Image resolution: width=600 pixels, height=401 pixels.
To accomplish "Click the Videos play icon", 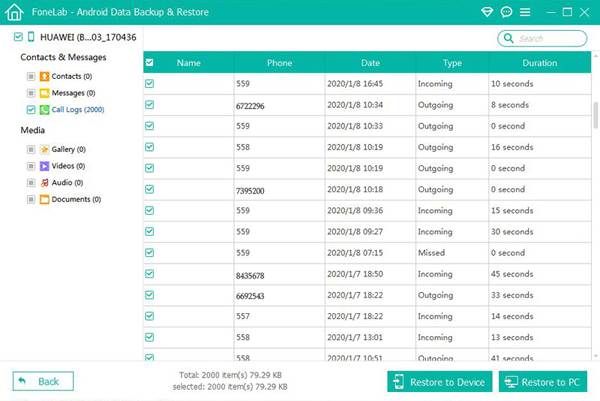I will click(x=44, y=166).
